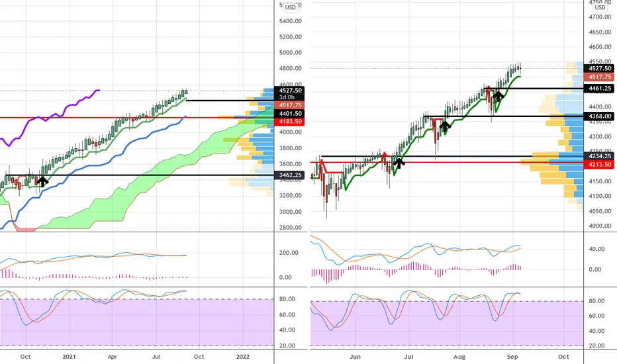Click the 3600.00 price axis value
The height and width of the screenshot is (364, 617).
(291, 163)
